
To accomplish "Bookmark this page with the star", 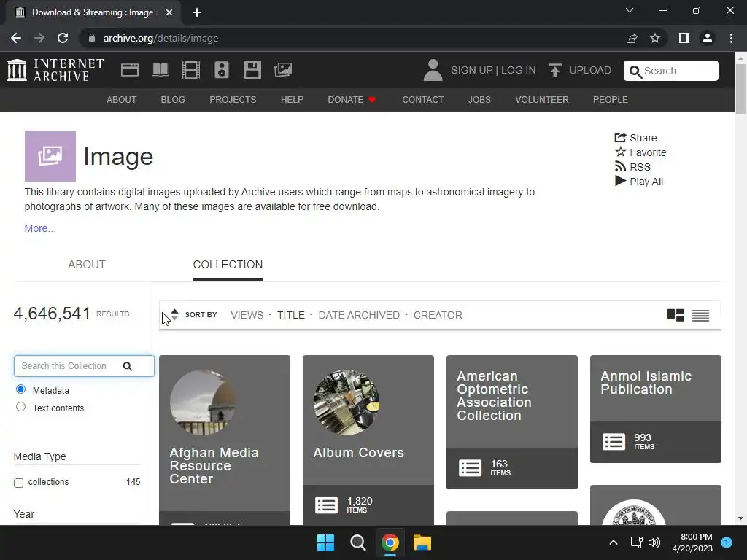I will [x=655, y=38].
